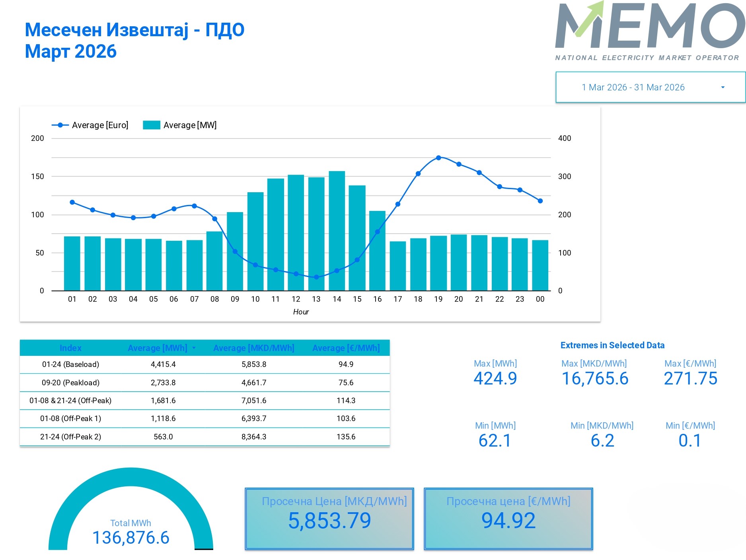Click the Просечна цена [€/MWh] scorecard
Screen dimensions: 746x560
pyautogui.click(x=508, y=519)
